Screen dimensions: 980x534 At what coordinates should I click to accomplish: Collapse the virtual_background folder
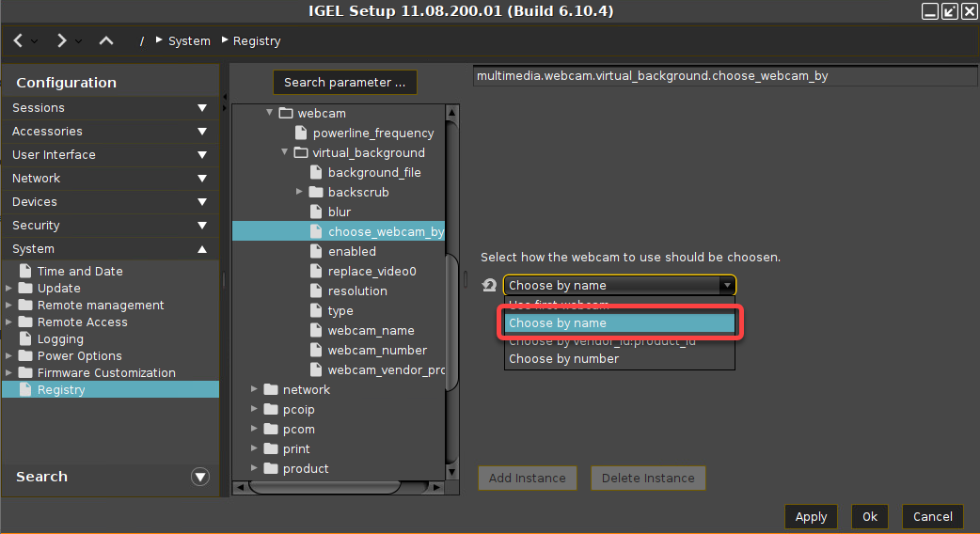(x=285, y=152)
